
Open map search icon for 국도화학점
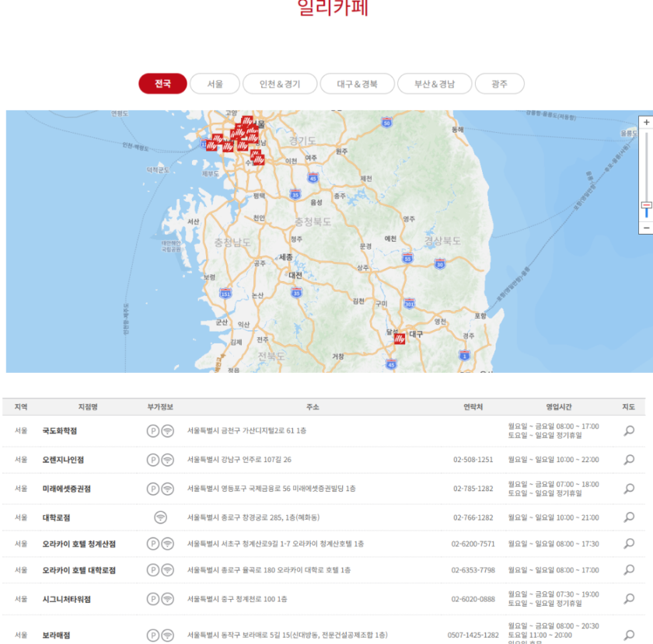tap(629, 430)
